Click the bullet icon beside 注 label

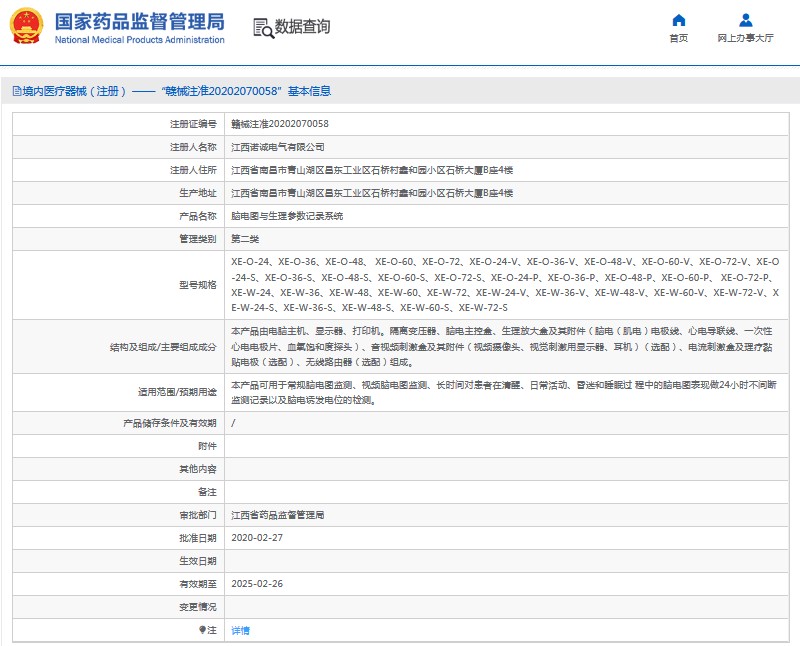click(202, 630)
